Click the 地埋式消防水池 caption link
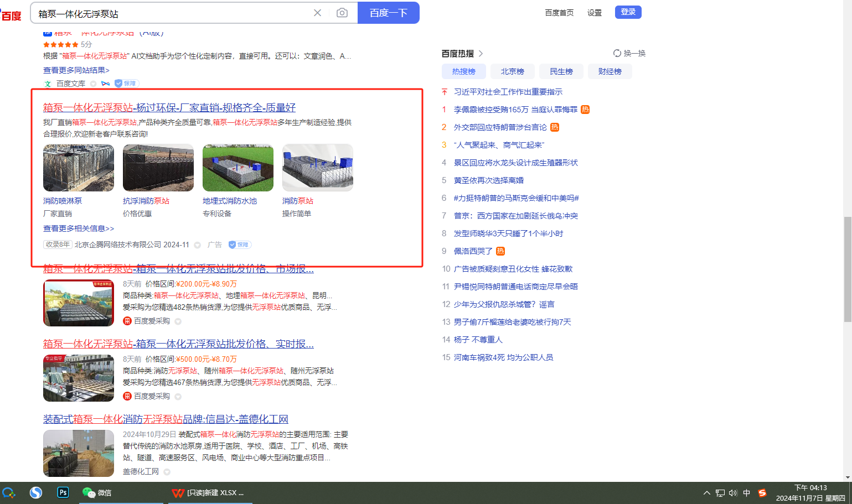This screenshot has width=852, height=504. click(230, 201)
